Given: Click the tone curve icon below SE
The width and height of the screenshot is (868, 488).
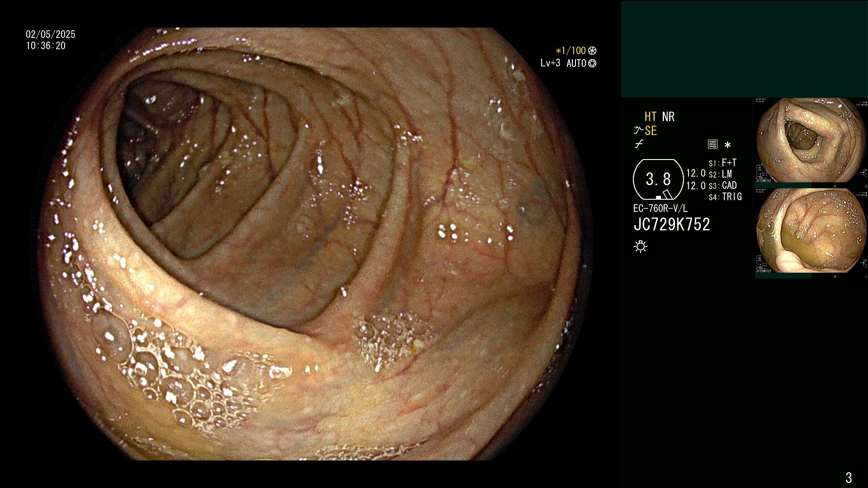Looking at the screenshot, I should (639, 144).
